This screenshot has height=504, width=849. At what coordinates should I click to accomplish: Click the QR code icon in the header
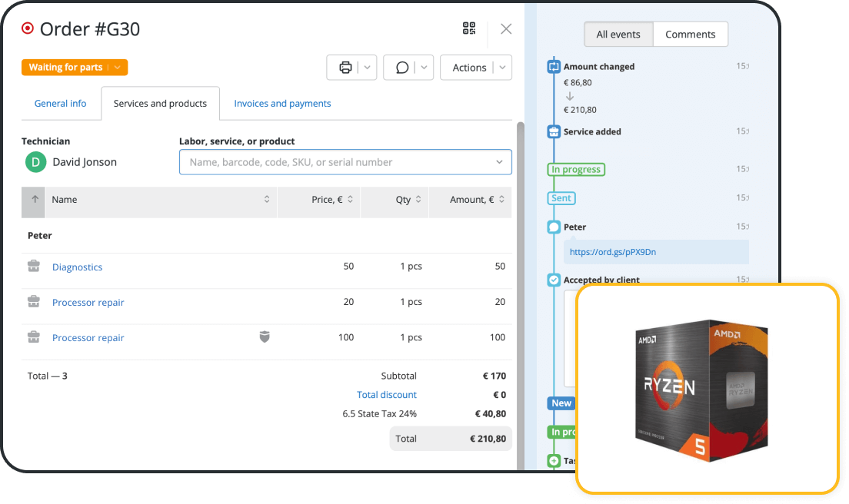469,28
